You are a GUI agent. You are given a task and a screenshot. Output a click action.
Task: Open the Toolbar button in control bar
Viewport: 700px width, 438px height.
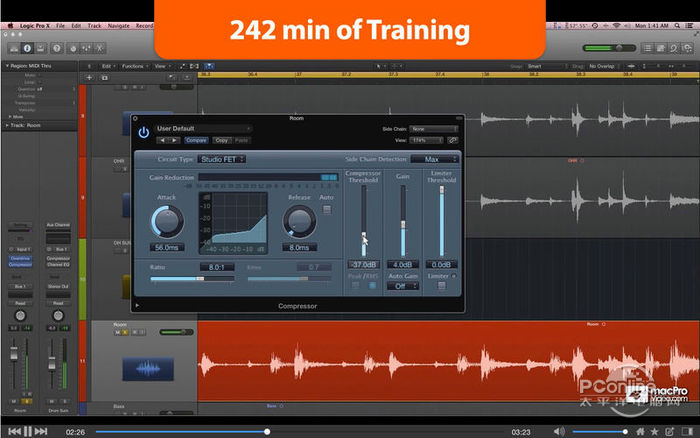coord(41,49)
